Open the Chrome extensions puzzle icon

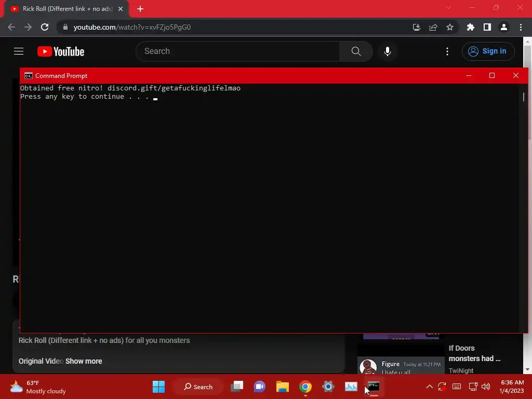[470, 27]
